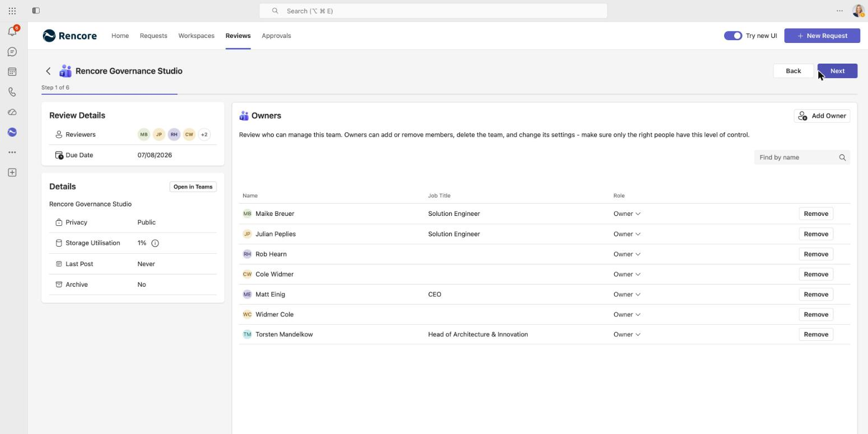This screenshot has width=868, height=434.
Task: Select the Rencore app icon in sidebar
Action: (12, 132)
